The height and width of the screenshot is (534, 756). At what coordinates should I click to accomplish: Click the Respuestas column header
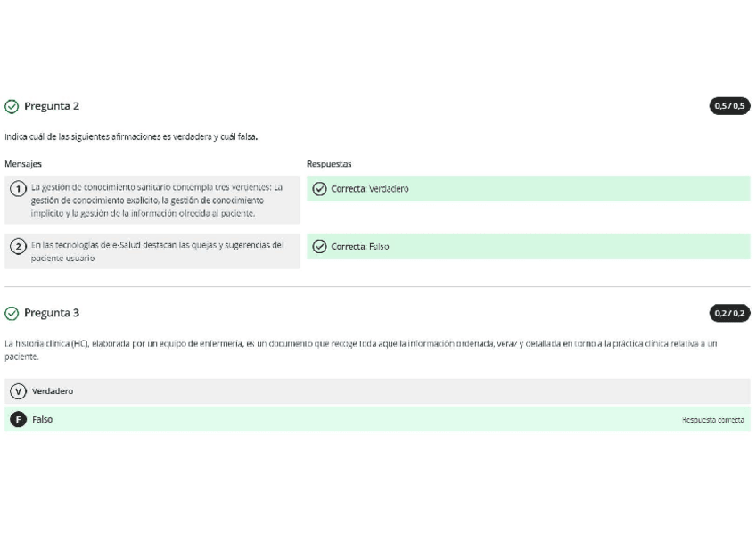329,164
